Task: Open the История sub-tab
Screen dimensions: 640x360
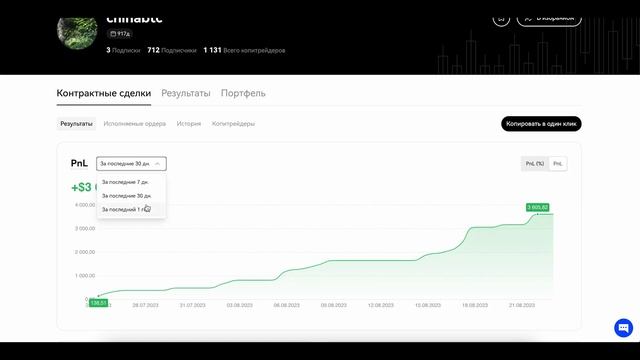Action: point(189,124)
